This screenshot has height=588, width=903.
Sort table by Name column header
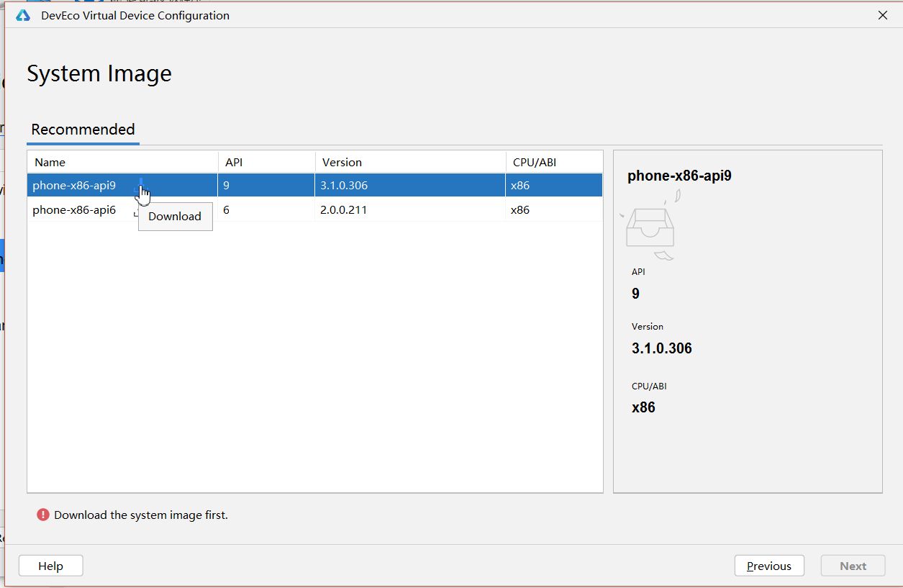pos(122,162)
